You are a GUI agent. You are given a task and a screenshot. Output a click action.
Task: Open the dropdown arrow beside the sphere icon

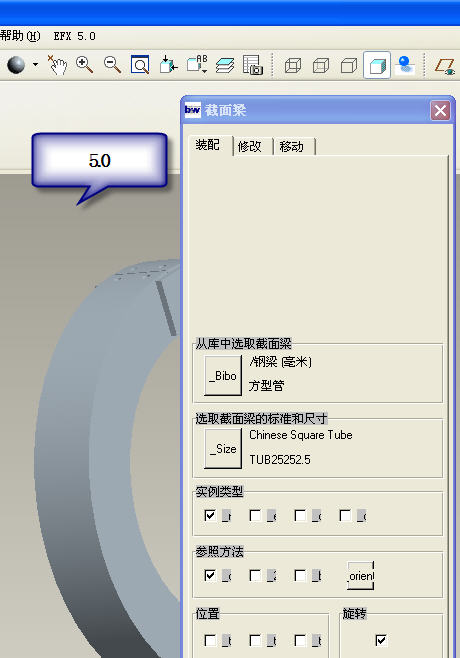click(x=35, y=65)
